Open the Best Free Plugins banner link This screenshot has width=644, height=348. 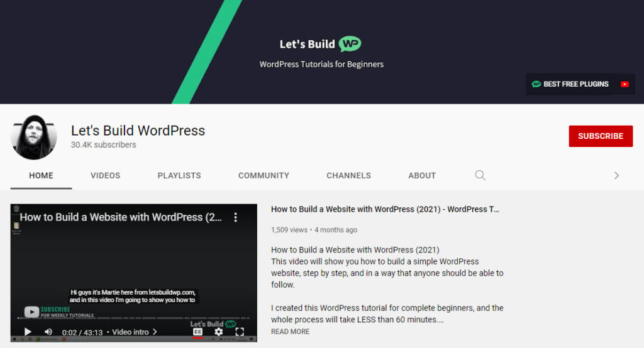(x=571, y=84)
